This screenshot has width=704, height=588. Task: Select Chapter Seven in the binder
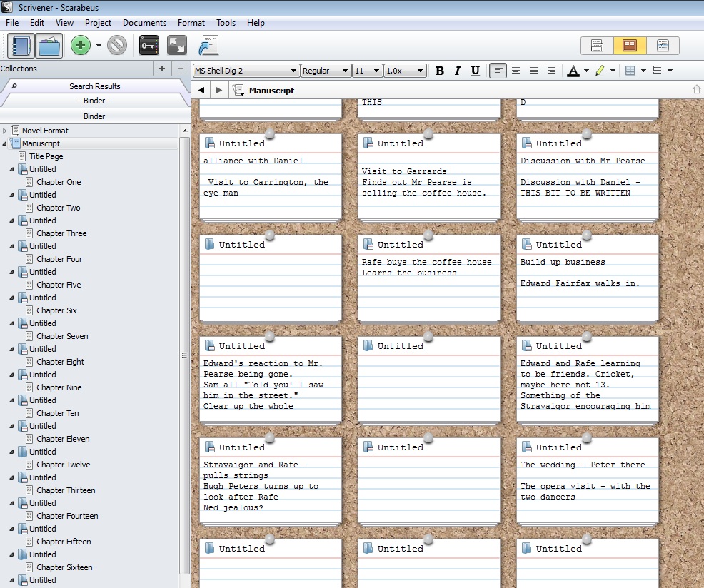(x=62, y=336)
